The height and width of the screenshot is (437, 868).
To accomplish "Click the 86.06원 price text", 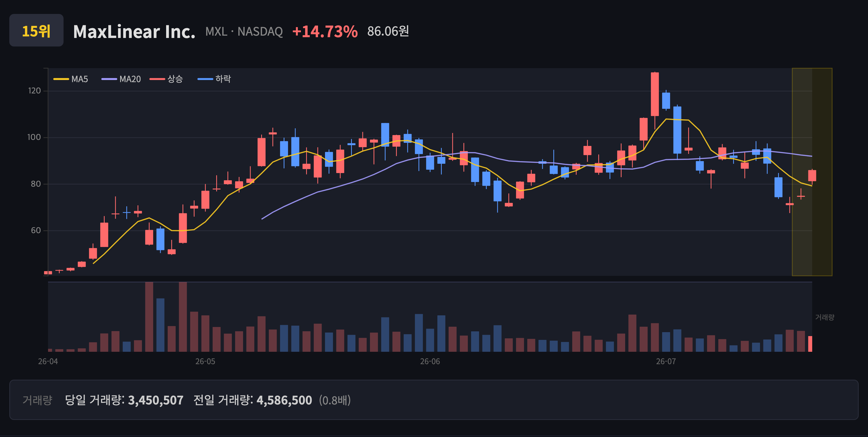I will 388,31.
